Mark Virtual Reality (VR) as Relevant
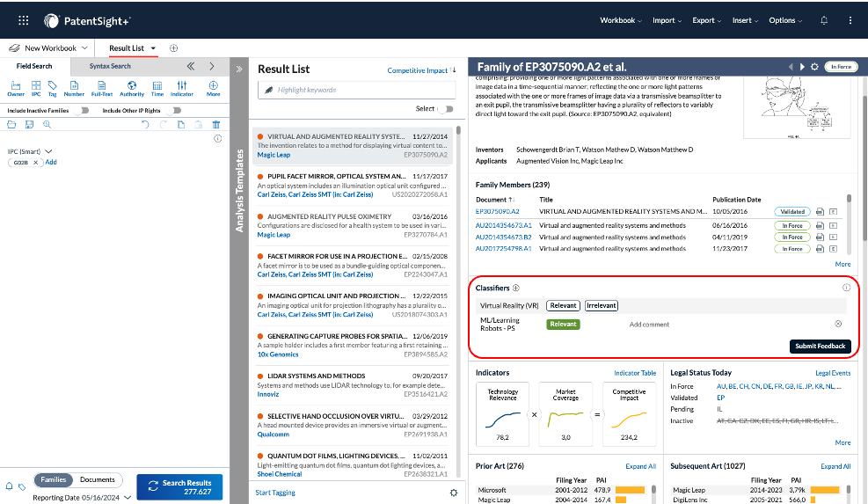The width and height of the screenshot is (868, 504). 563,306
